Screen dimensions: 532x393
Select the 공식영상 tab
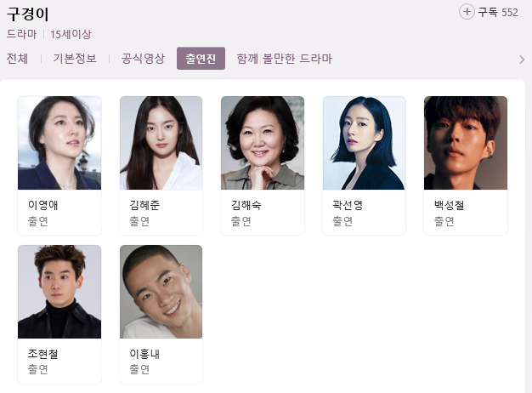(x=143, y=59)
